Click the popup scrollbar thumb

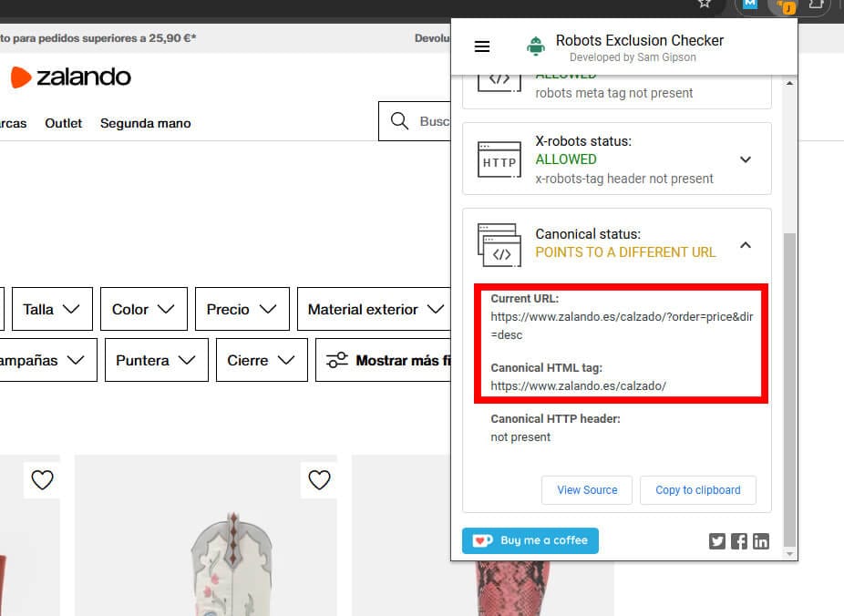[x=789, y=388]
